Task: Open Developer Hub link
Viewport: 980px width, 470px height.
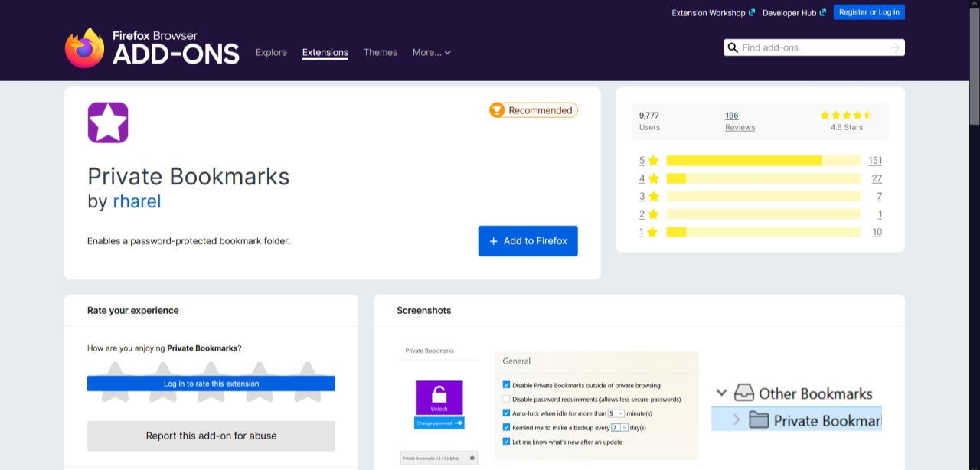Action: (x=794, y=13)
